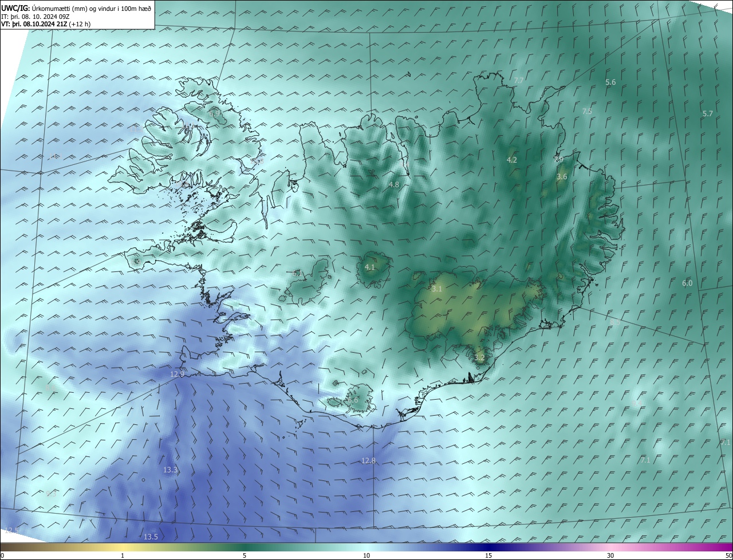Click the 4.2 value label on the map
Viewport: 733px width, 560px height.
(x=512, y=160)
